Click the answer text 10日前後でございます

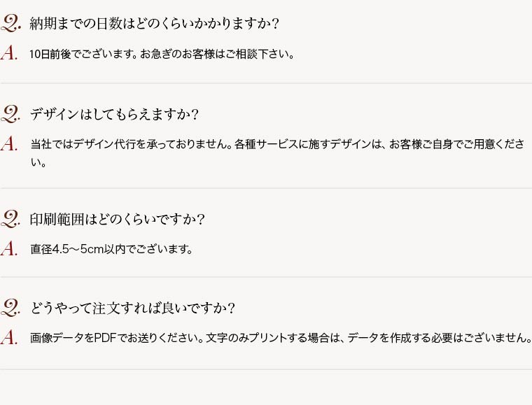tap(83, 55)
